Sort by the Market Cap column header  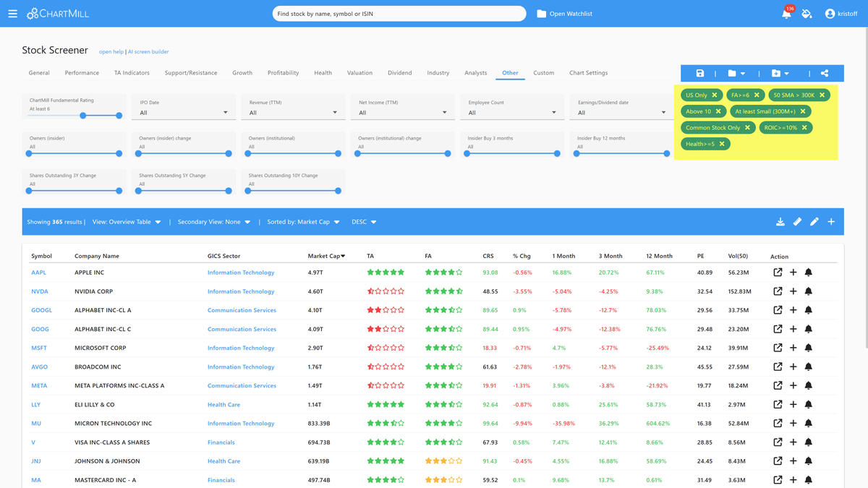pyautogui.click(x=326, y=256)
